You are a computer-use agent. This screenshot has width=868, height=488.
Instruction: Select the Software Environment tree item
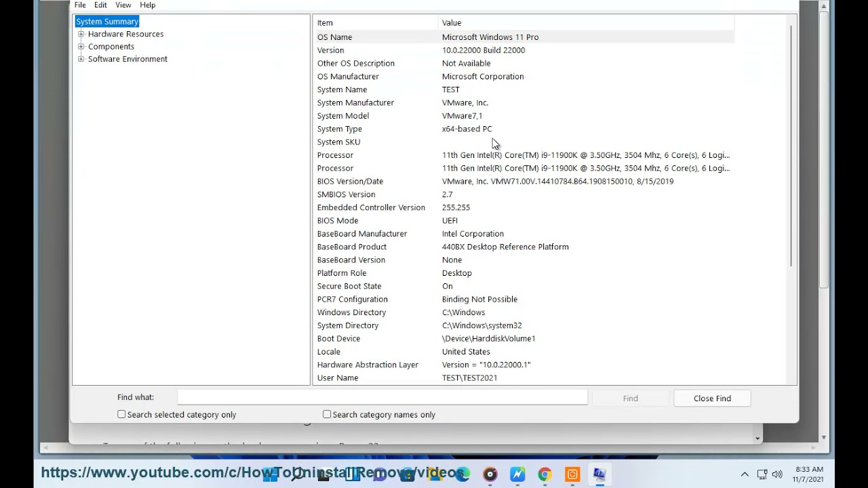click(127, 59)
